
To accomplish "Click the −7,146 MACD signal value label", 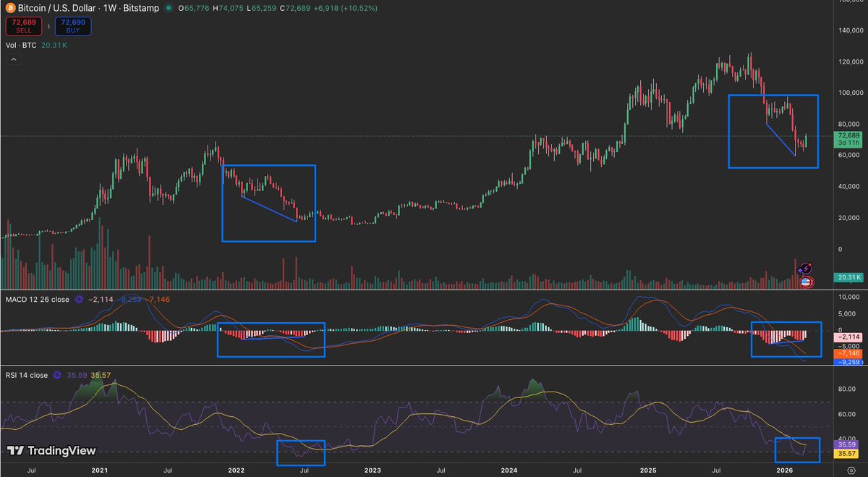I will [848, 353].
